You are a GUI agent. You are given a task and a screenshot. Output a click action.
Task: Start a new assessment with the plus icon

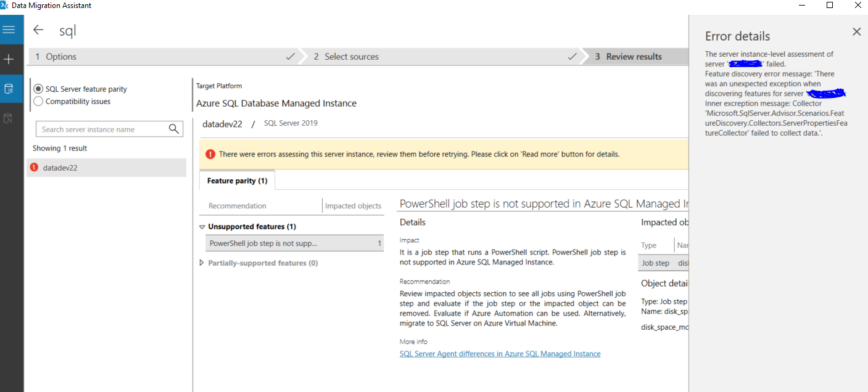click(9, 59)
